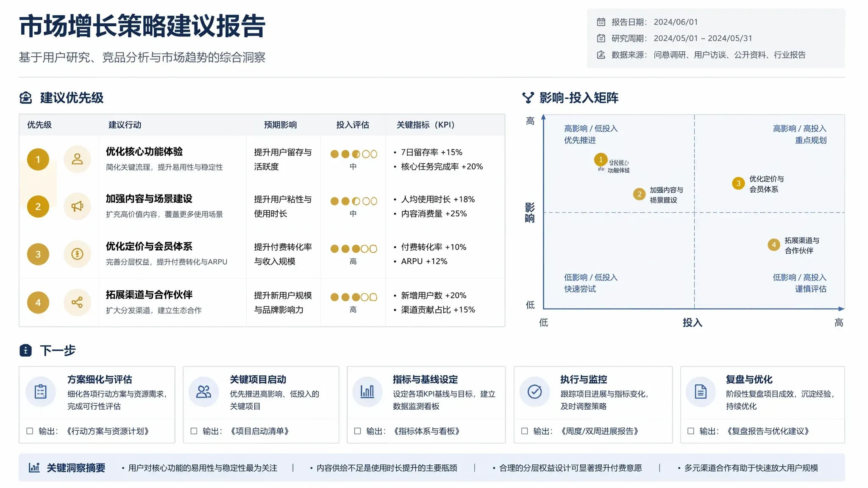
Task: Click priority badge 3 in the table
Action: coord(38,254)
